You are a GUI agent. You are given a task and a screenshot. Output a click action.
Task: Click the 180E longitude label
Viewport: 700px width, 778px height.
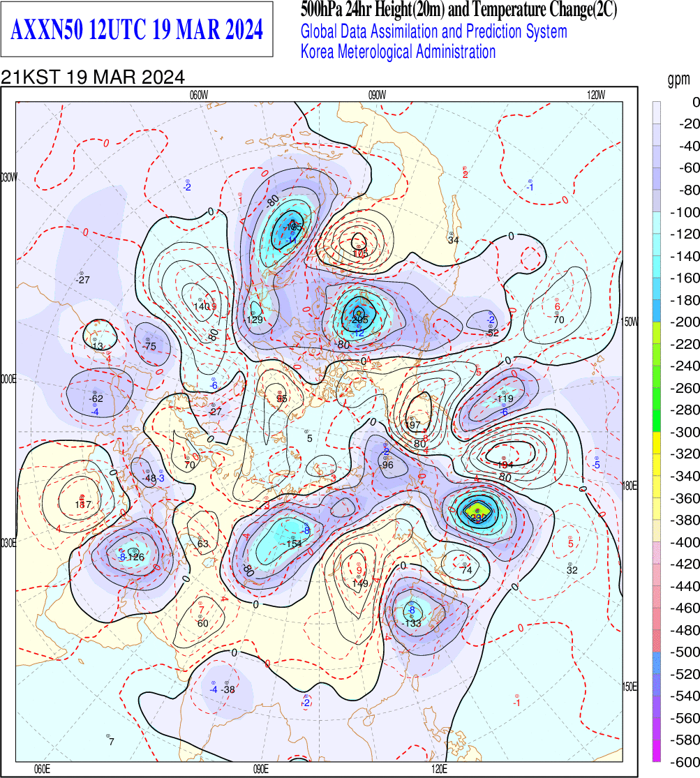pos(630,486)
